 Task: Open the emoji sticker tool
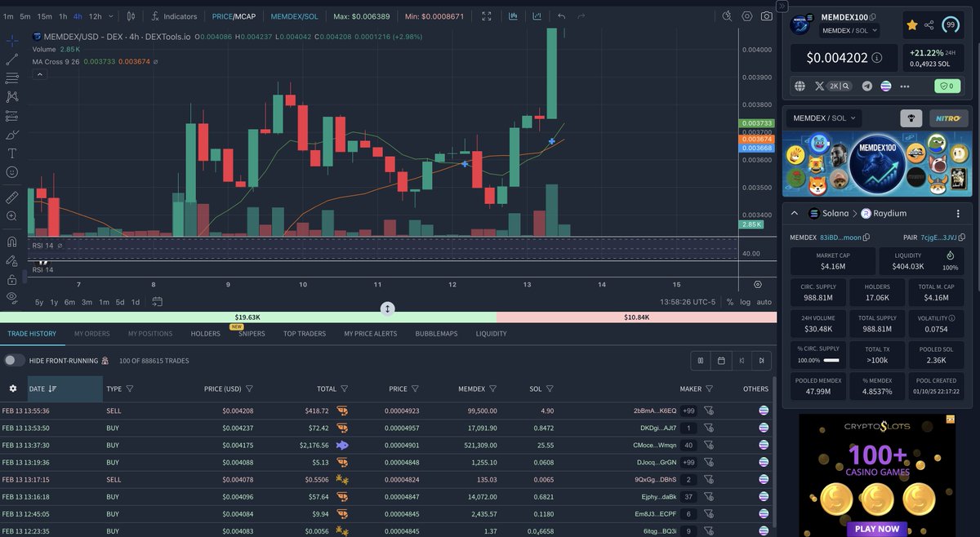click(12, 172)
